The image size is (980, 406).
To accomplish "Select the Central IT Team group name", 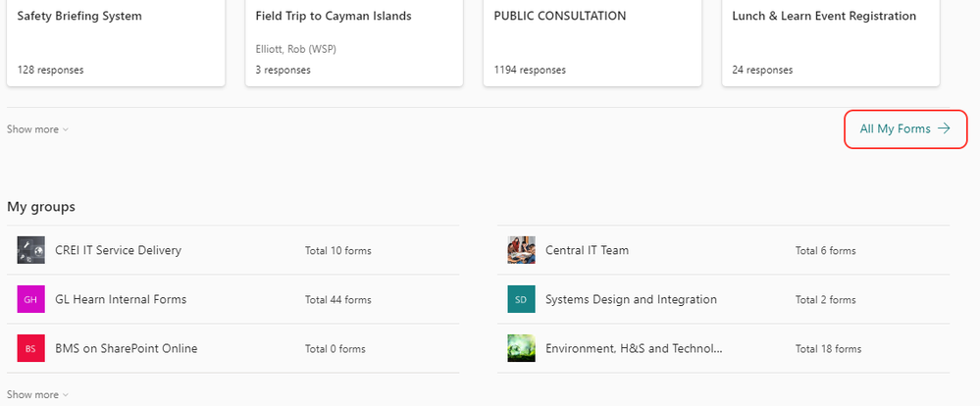I will tap(587, 250).
